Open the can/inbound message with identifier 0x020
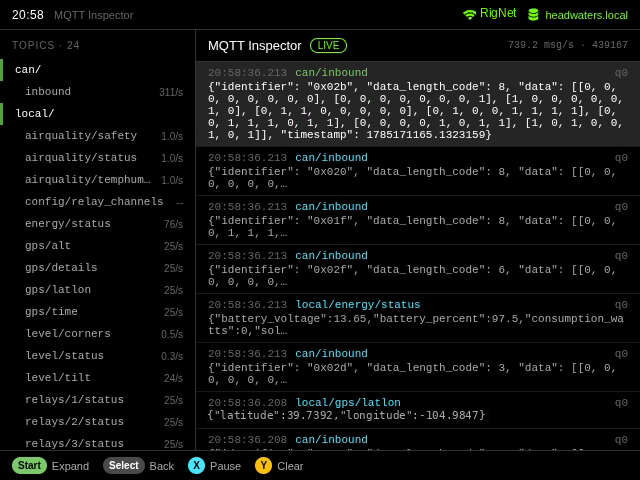 pos(418,171)
